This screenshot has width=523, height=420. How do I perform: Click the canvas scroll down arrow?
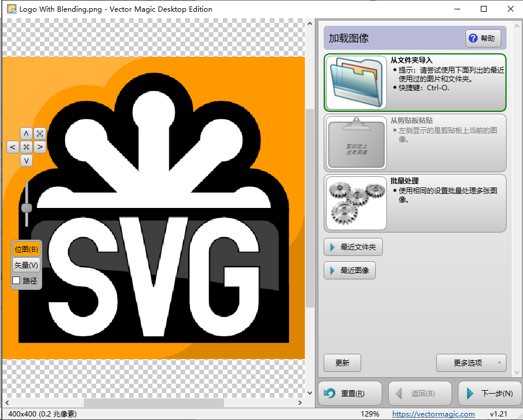pyautogui.click(x=310, y=393)
